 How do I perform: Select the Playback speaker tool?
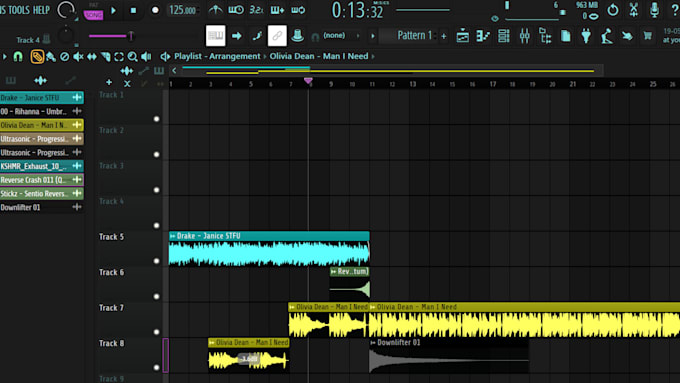coord(147,56)
